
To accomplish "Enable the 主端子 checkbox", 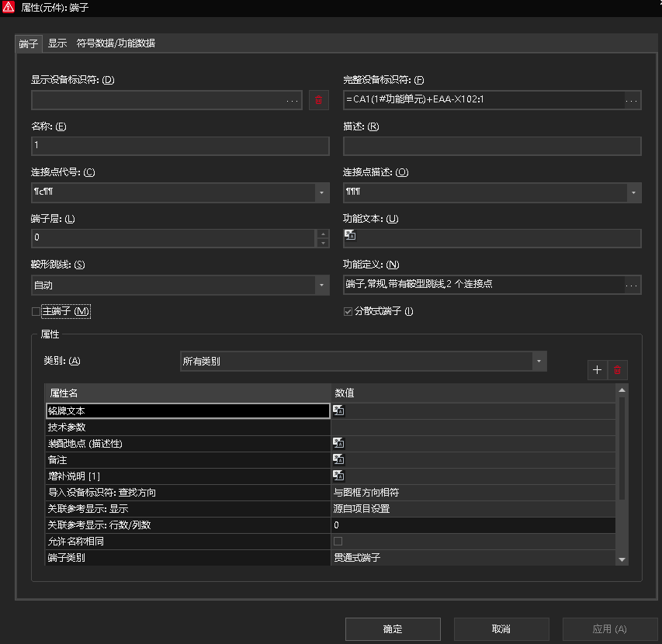I will coord(34,310).
